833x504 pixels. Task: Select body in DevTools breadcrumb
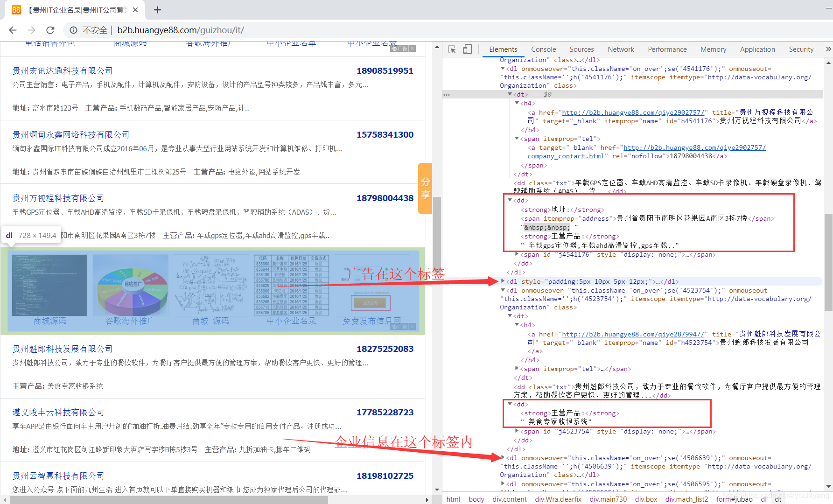[x=476, y=499]
